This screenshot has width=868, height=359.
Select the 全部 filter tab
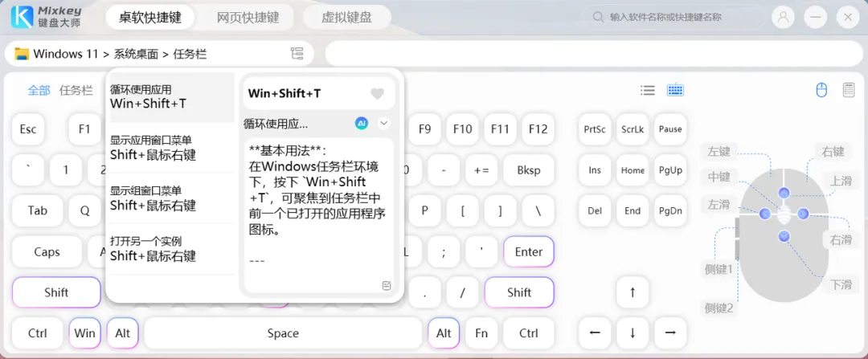(x=39, y=90)
